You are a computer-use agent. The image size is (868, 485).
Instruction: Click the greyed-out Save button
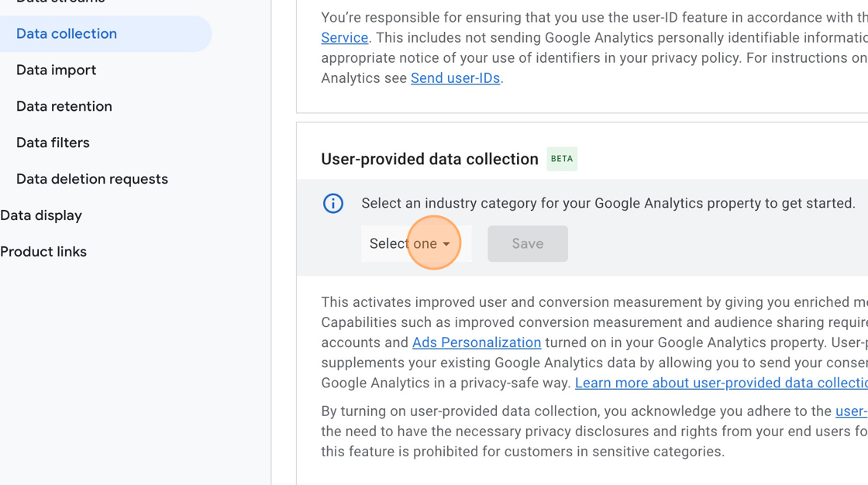pyautogui.click(x=528, y=243)
